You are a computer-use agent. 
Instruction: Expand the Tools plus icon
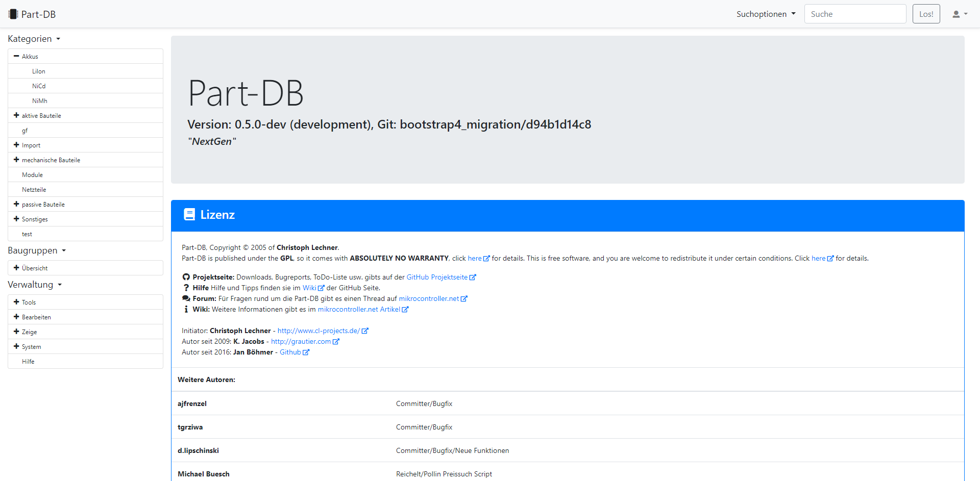click(16, 302)
